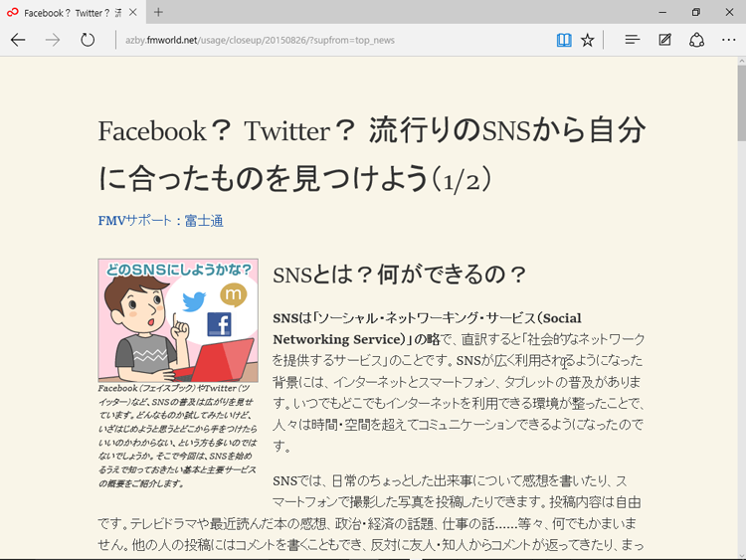Open the Hub panel icon
The image size is (746, 560).
632,40
